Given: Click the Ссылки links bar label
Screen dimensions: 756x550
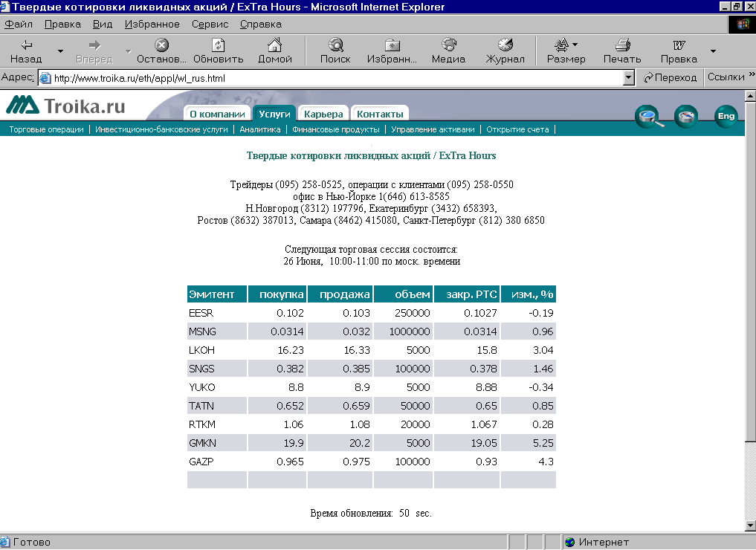Looking at the screenshot, I should point(726,77).
